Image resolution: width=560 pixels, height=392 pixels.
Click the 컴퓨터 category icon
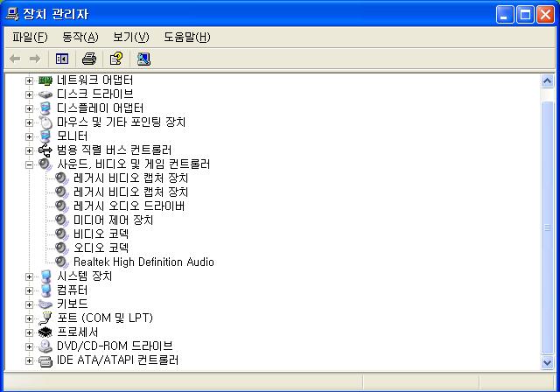46,290
